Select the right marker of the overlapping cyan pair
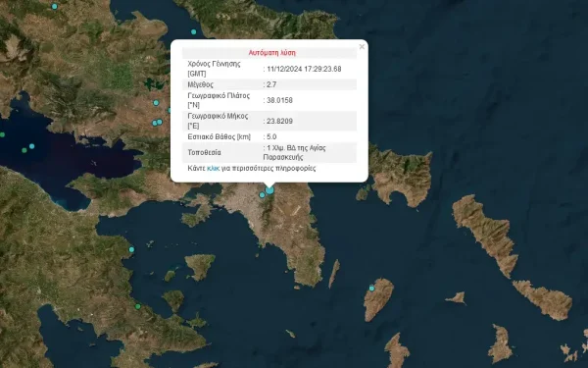The image size is (588, 368). pyautogui.click(x=160, y=122)
